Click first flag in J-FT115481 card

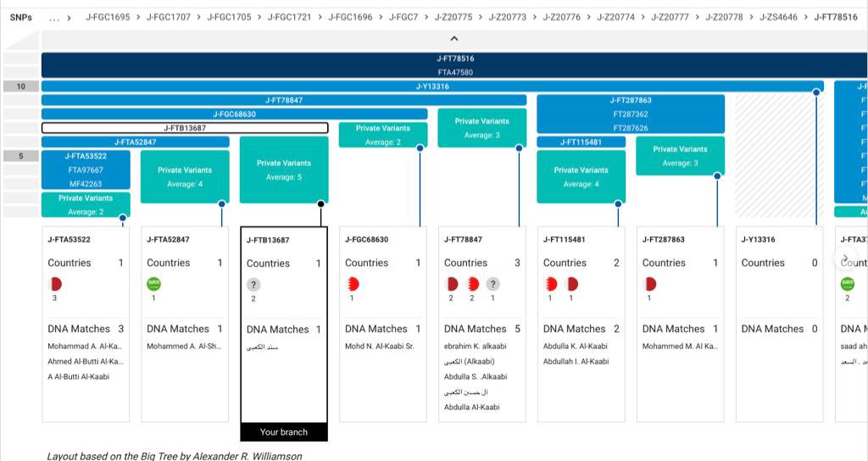pos(551,284)
